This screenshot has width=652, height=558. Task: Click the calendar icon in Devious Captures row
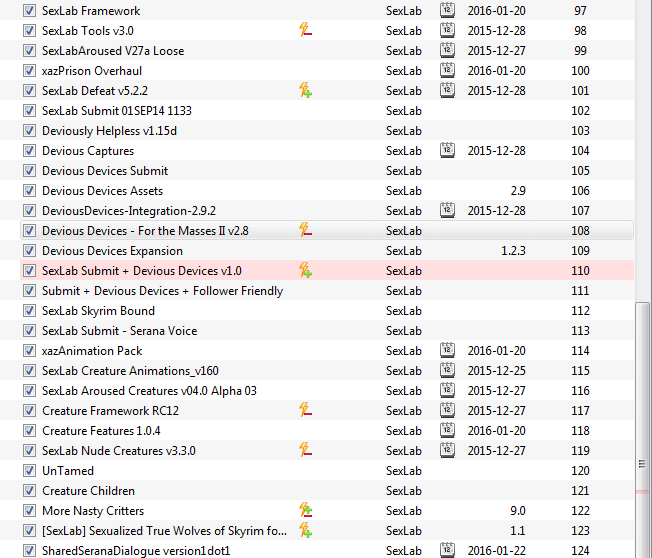click(x=447, y=150)
